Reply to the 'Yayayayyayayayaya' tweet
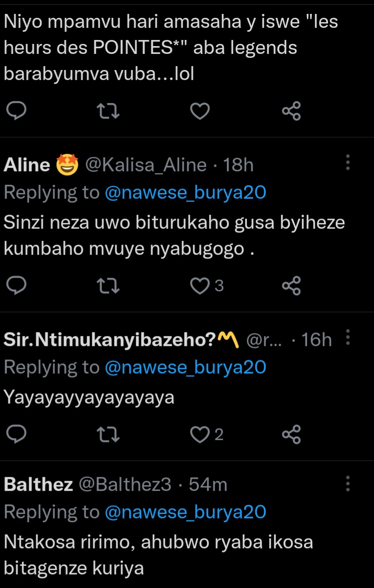This screenshot has width=374, height=588. 17,434
